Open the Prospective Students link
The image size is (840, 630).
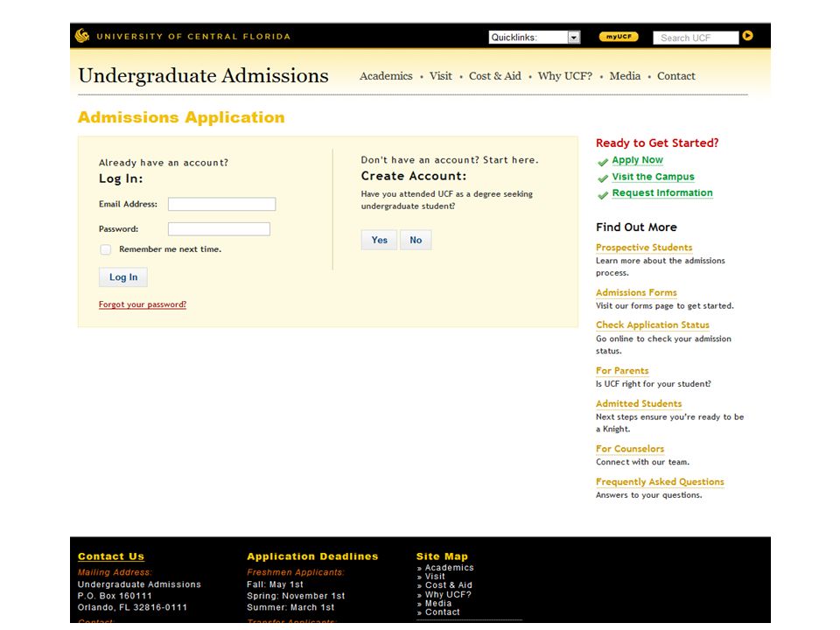(644, 248)
